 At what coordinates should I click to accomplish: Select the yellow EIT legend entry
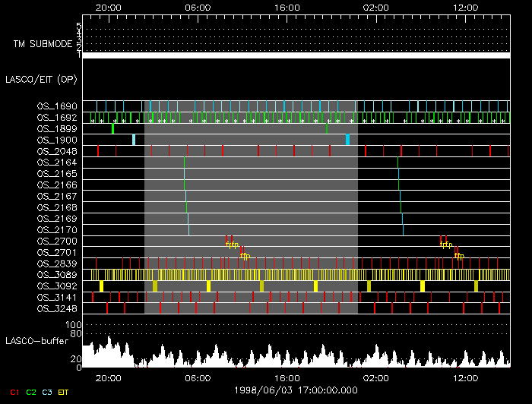63,393
